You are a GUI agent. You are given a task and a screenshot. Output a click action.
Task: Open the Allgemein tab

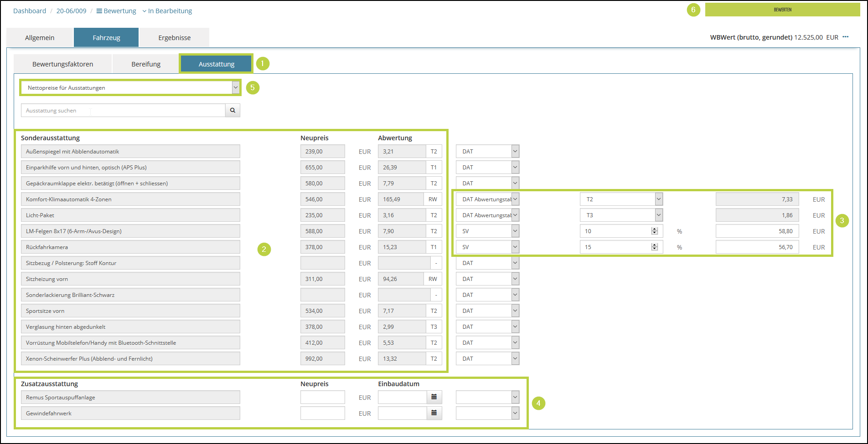[40, 37]
